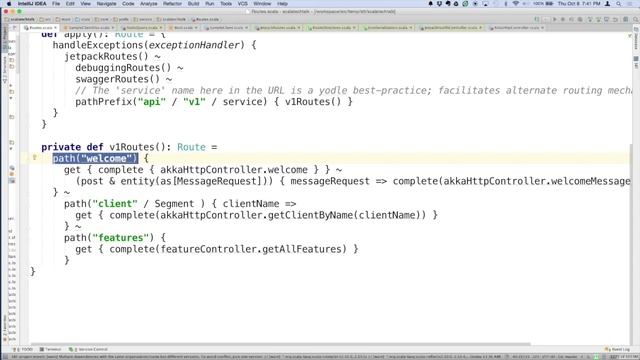Open the Edit menu

(x=70, y=4)
